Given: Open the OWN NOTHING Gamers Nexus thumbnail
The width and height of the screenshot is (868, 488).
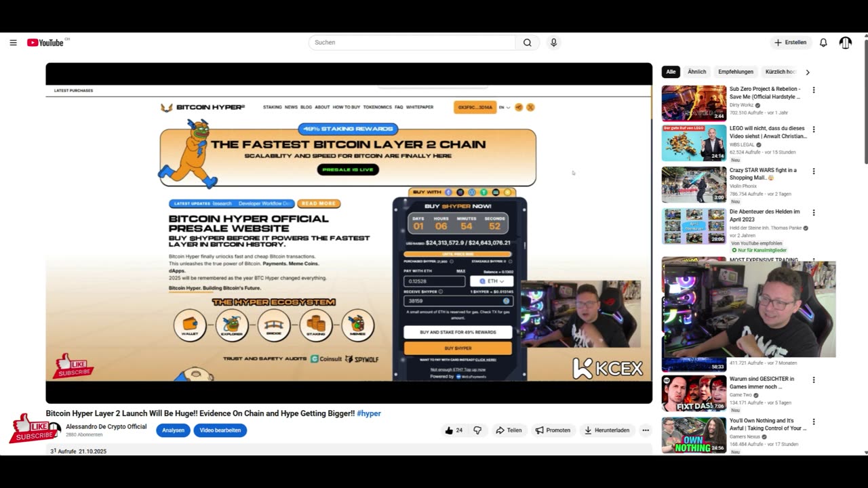Looking at the screenshot, I should (694, 435).
